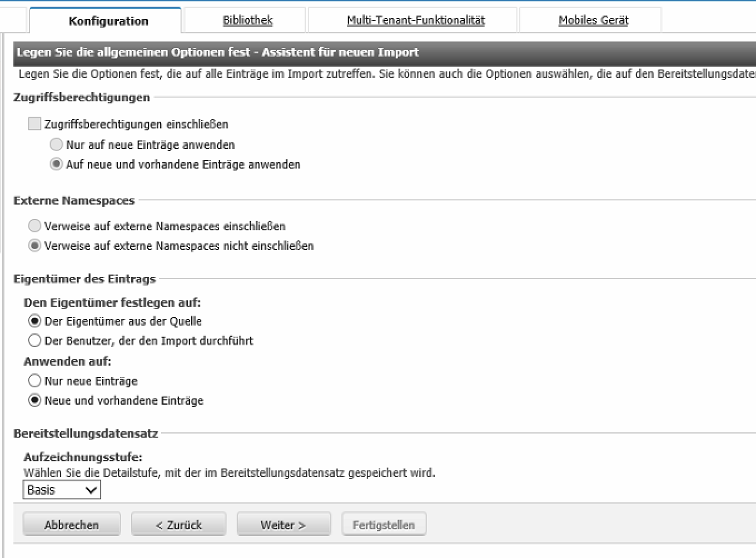Select the Konfiguration tab
This screenshot has height=558, width=756.
point(108,21)
